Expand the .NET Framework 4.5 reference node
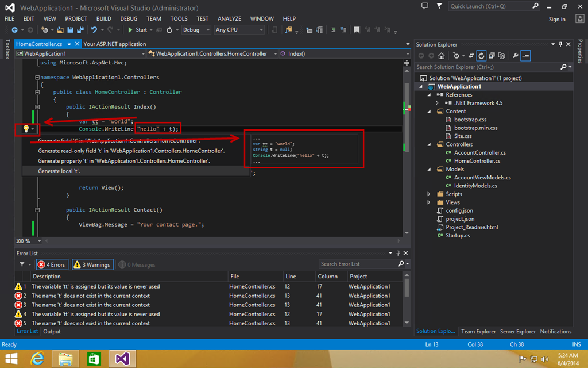588x368 pixels. point(437,103)
